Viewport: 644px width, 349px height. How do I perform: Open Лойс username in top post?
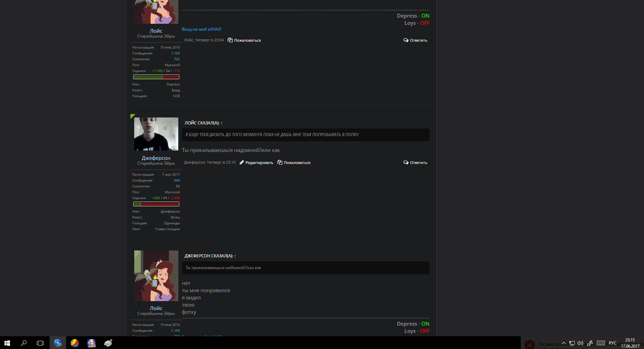(156, 31)
